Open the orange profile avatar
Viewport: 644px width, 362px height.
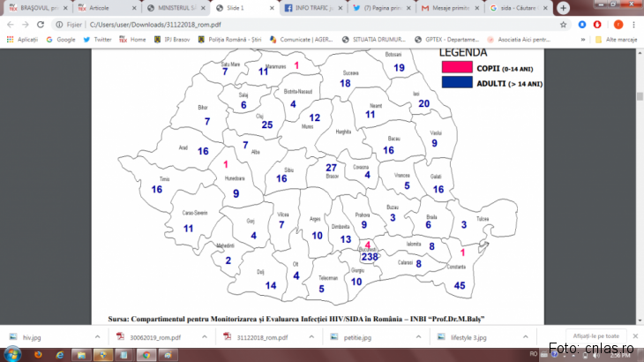click(x=618, y=25)
